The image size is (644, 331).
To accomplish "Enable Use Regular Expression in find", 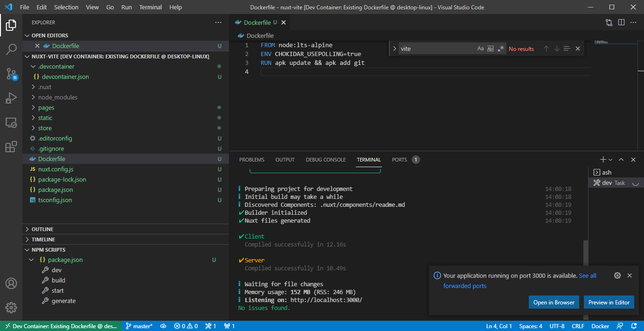I will [x=501, y=49].
